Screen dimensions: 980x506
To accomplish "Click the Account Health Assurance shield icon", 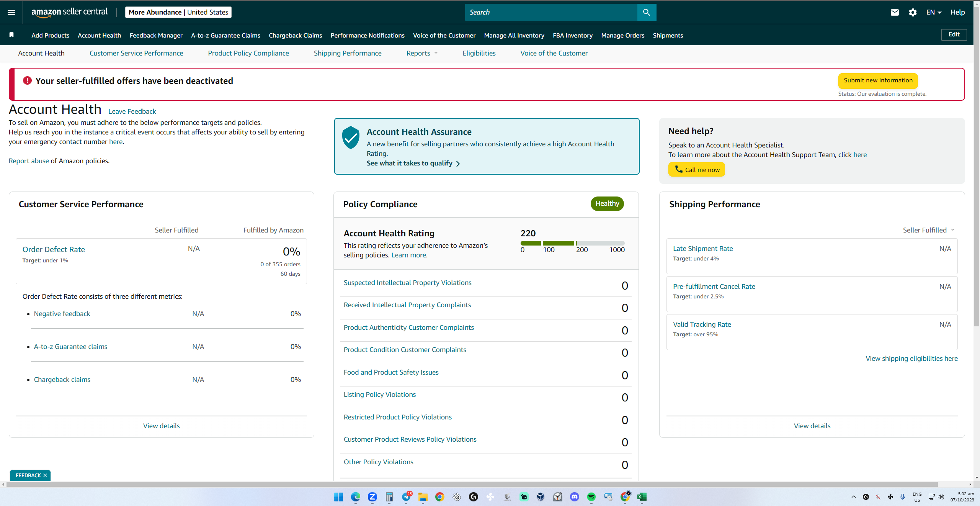I will click(x=351, y=137).
